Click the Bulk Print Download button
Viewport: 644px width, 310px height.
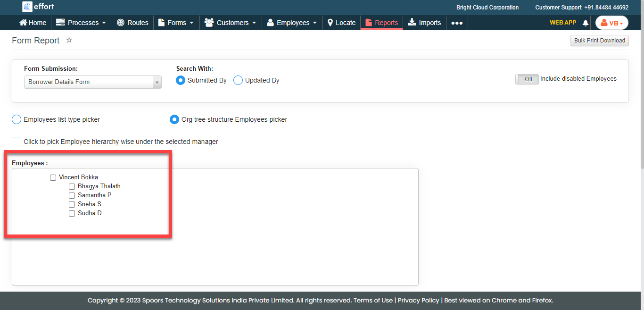(599, 41)
